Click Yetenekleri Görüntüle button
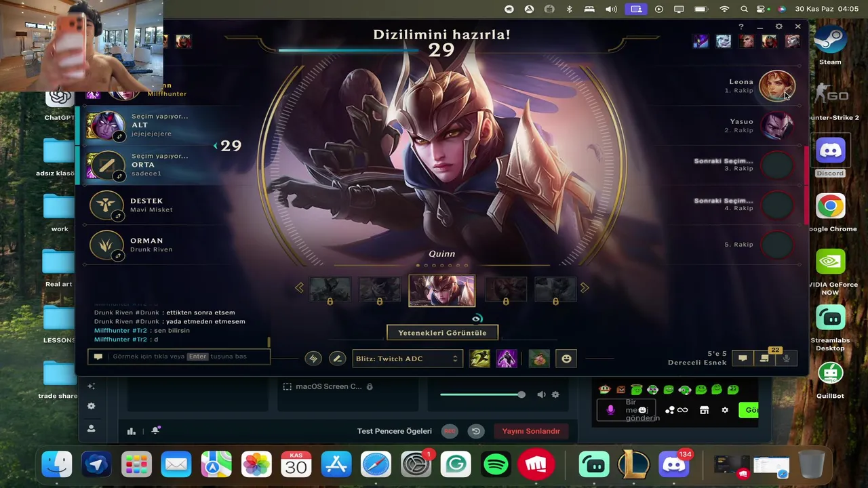The width and height of the screenshot is (868, 488). (x=442, y=333)
